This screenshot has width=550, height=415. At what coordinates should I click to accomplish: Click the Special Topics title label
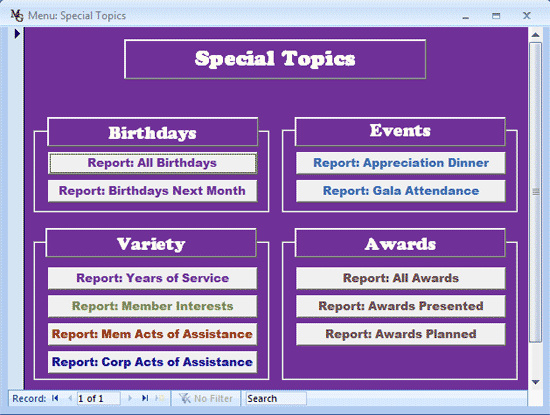pos(275,59)
